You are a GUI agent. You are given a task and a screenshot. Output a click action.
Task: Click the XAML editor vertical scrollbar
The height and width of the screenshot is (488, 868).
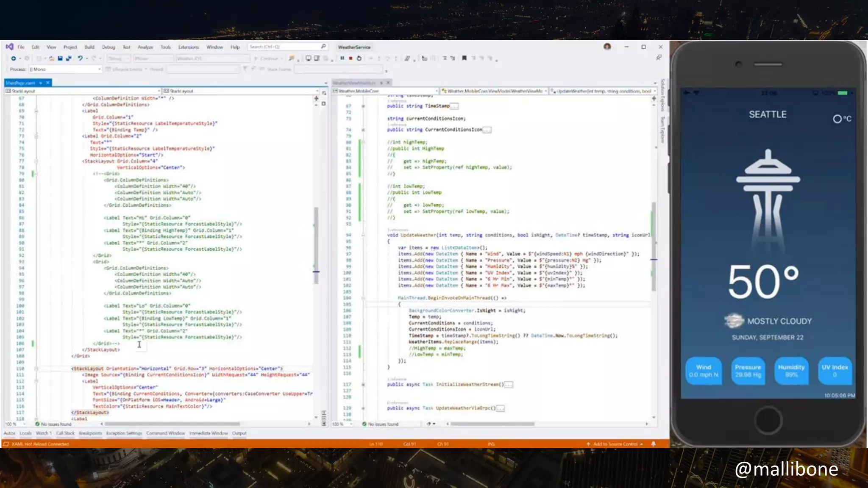coord(316,246)
